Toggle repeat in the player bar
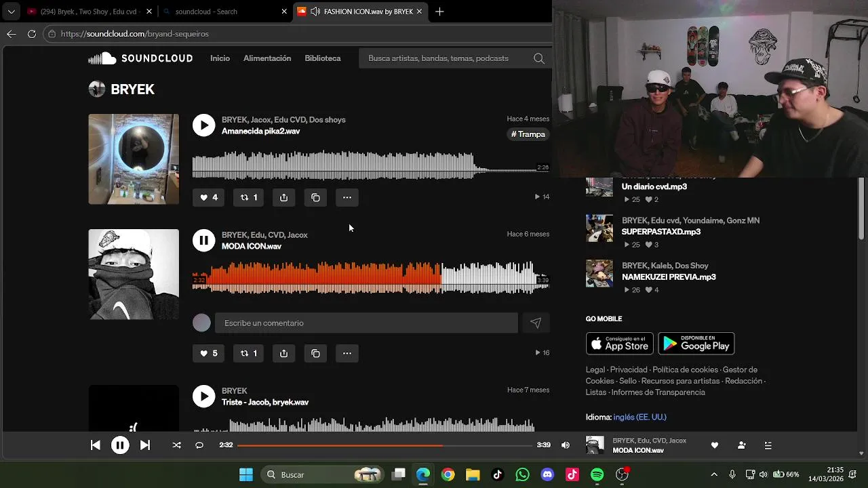Image resolution: width=868 pixels, height=488 pixels. [x=199, y=445]
